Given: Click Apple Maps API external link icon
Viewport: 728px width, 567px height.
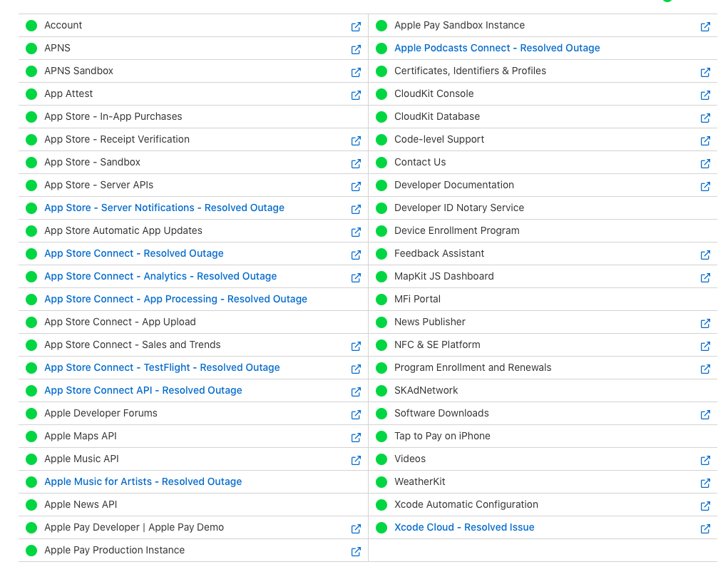Looking at the screenshot, I should coord(356,437).
